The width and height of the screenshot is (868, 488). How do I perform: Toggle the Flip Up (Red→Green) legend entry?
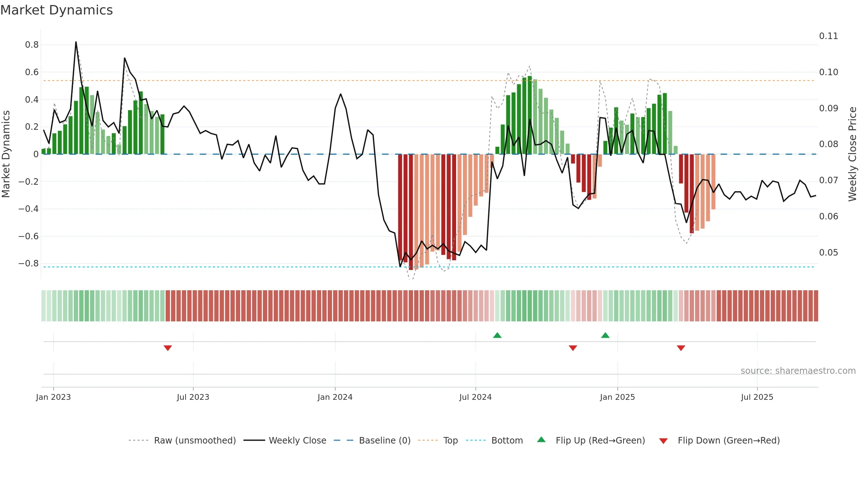(591, 440)
